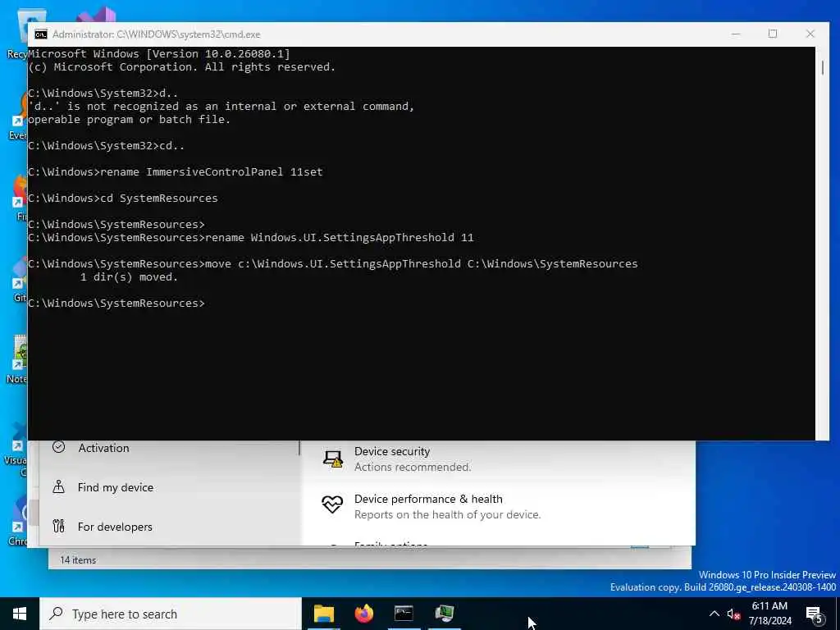Viewport: 840px width, 630px height.
Task: Click the Device performance heart icon
Action: (x=332, y=504)
